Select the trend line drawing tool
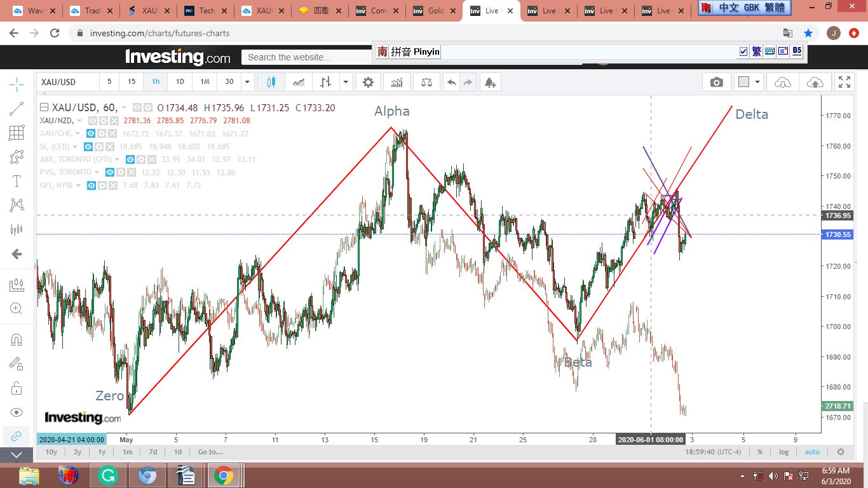This screenshot has width=868, height=488. click(x=17, y=109)
